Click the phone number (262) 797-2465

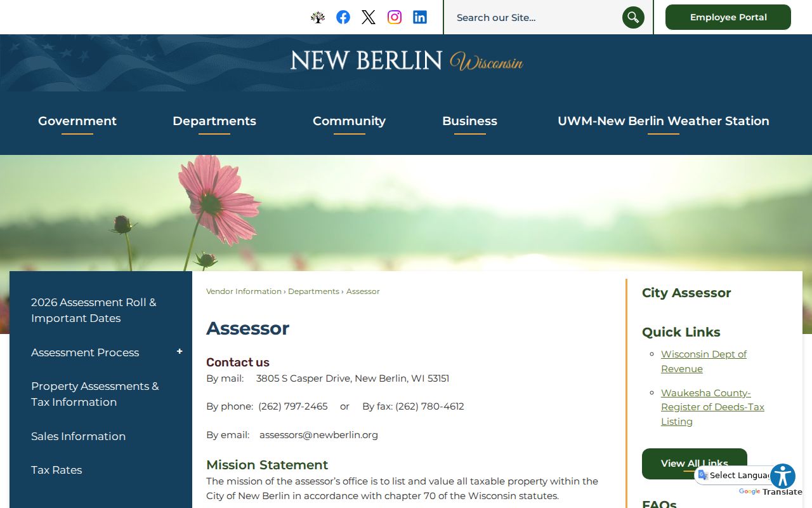(x=293, y=406)
